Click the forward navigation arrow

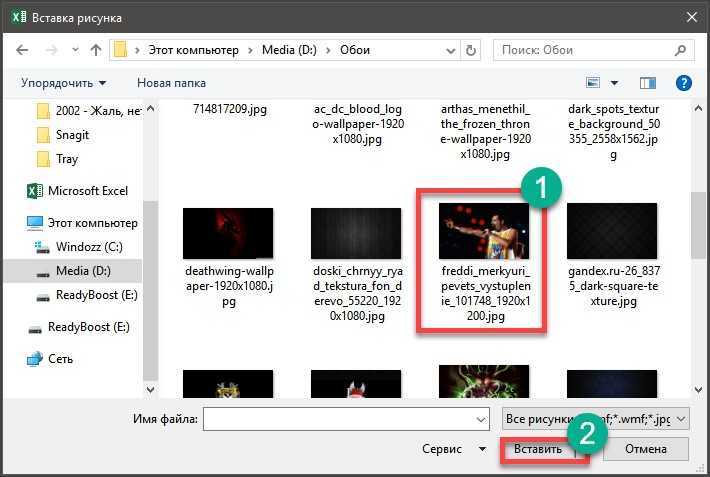(51, 50)
